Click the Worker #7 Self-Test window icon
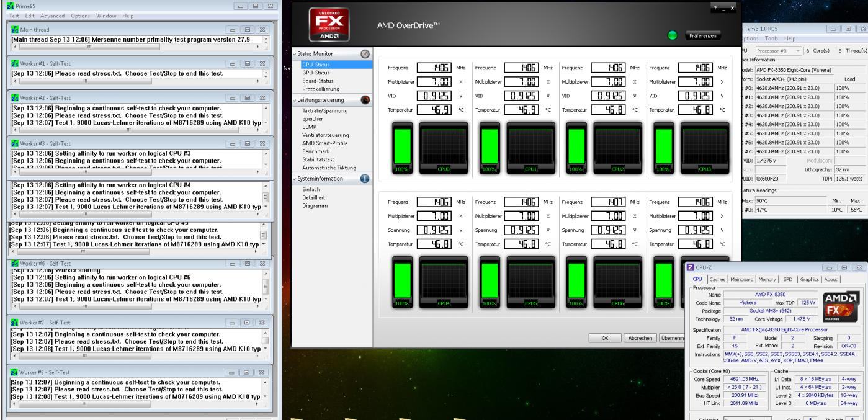 pos(14,323)
